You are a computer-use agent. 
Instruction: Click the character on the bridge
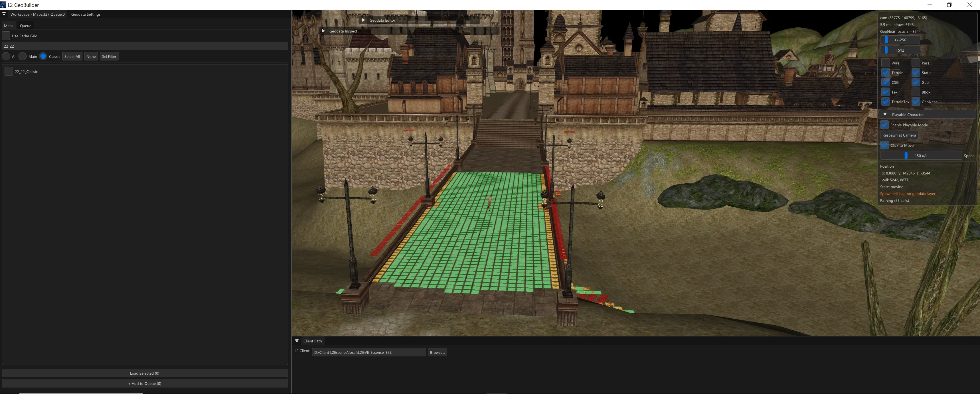pos(490,203)
